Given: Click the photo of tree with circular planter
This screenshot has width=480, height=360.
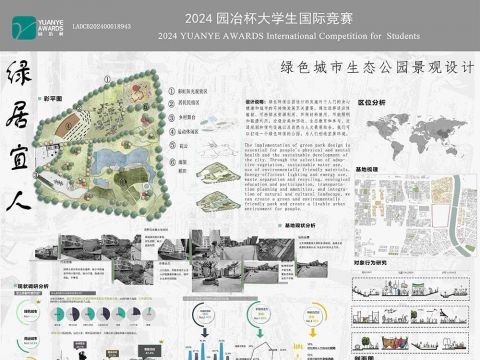Looking at the screenshot, I should click(217, 275).
